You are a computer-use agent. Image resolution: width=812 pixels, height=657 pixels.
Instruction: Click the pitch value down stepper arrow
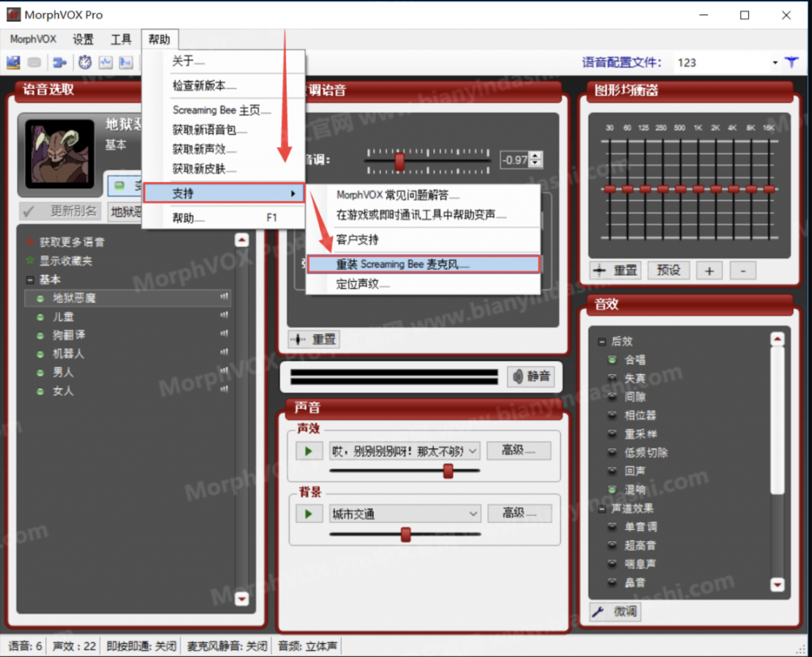point(536,163)
